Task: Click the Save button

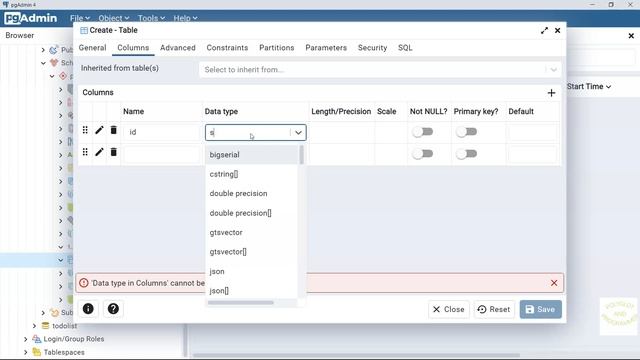Action: [x=540, y=309]
